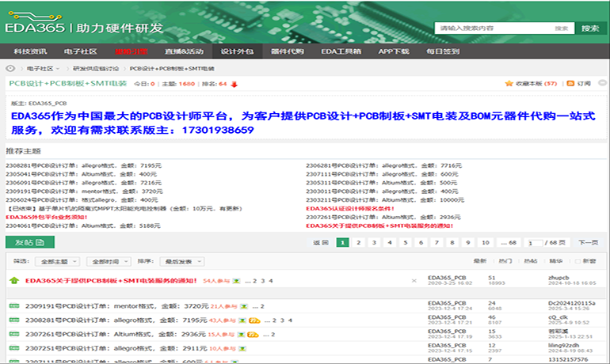
Task: Open the 科技资讯 navigation tab
Action: pos(30,51)
